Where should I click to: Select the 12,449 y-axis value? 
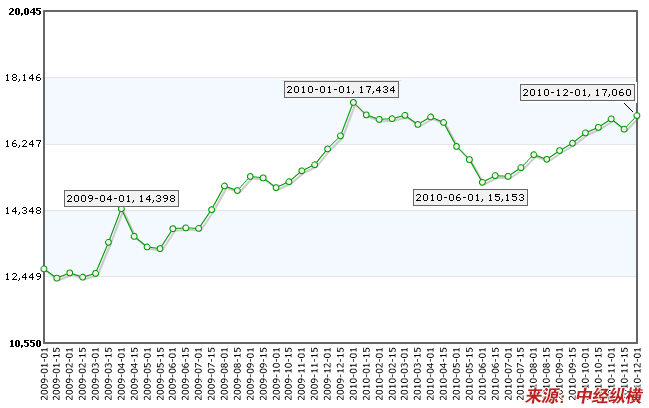click(x=21, y=276)
